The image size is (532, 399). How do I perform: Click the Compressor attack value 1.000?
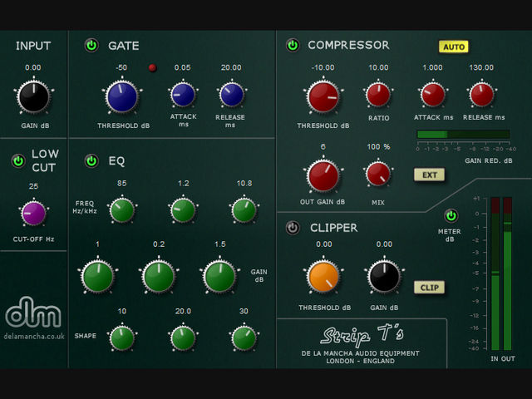pyautogui.click(x=432, y=67)
